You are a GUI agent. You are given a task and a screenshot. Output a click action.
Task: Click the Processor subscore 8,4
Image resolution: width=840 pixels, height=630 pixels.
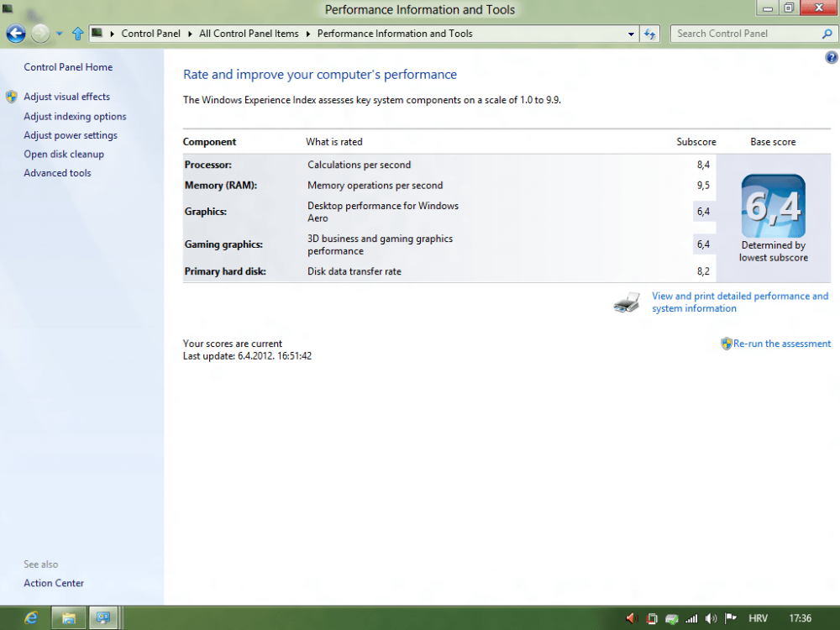tap(703, 165)
